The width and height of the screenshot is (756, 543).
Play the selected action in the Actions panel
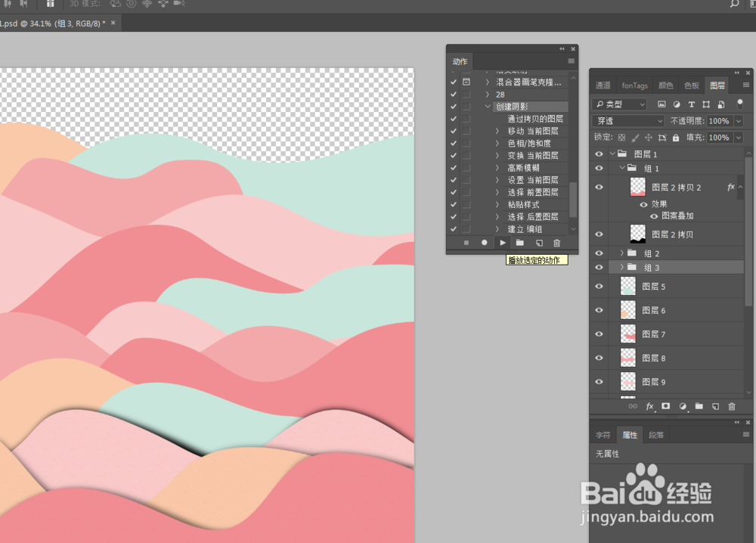coord(502,243)
